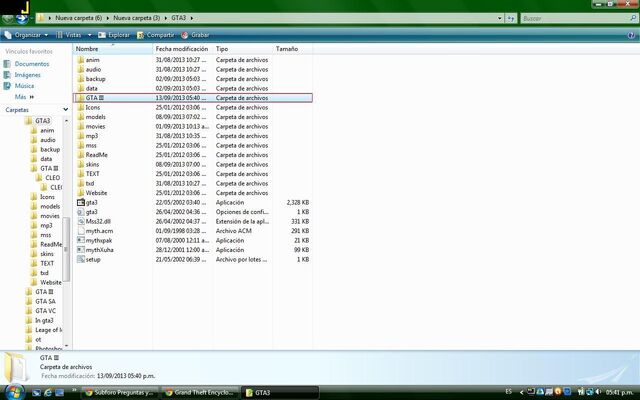Select the anim folder icon in file list
Screen dimensions: 640x400
pyautogui.click(x=80, y=60)
